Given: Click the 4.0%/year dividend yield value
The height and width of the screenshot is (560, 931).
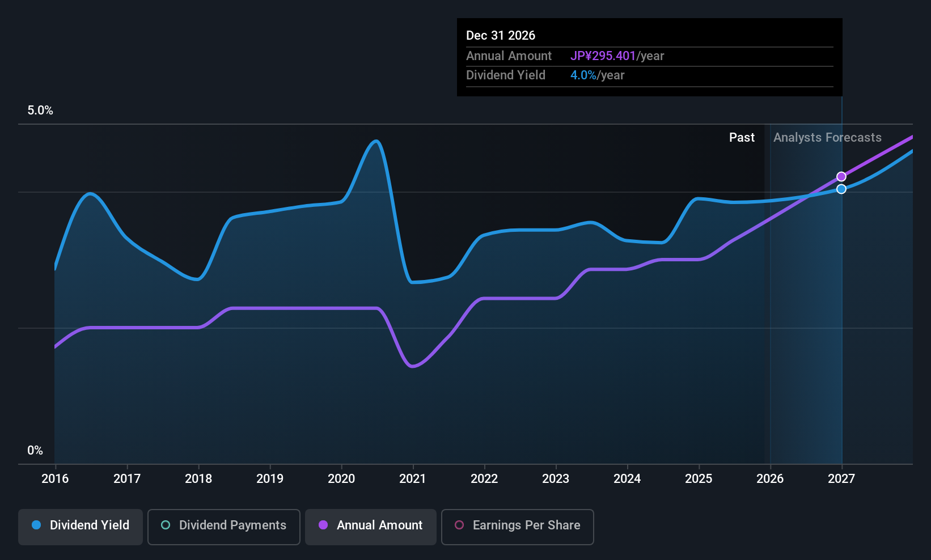Looking at the screenshot, I should pos(597,75).
